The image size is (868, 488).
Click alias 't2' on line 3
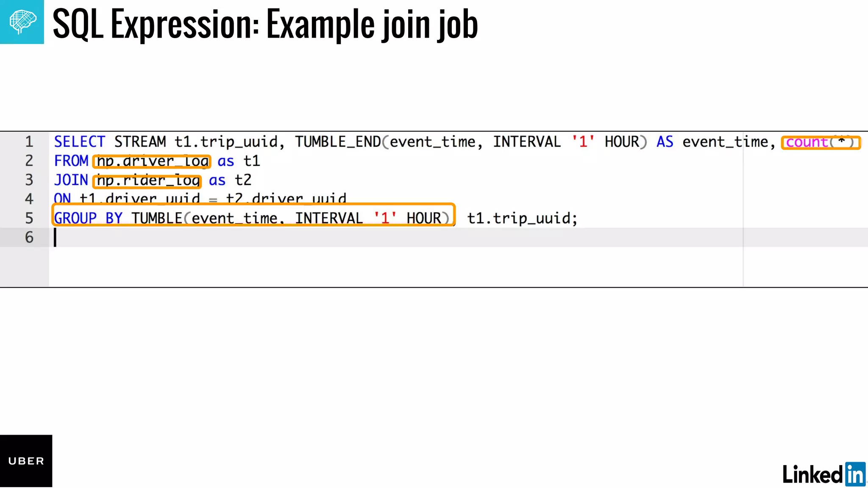point(243,180)
